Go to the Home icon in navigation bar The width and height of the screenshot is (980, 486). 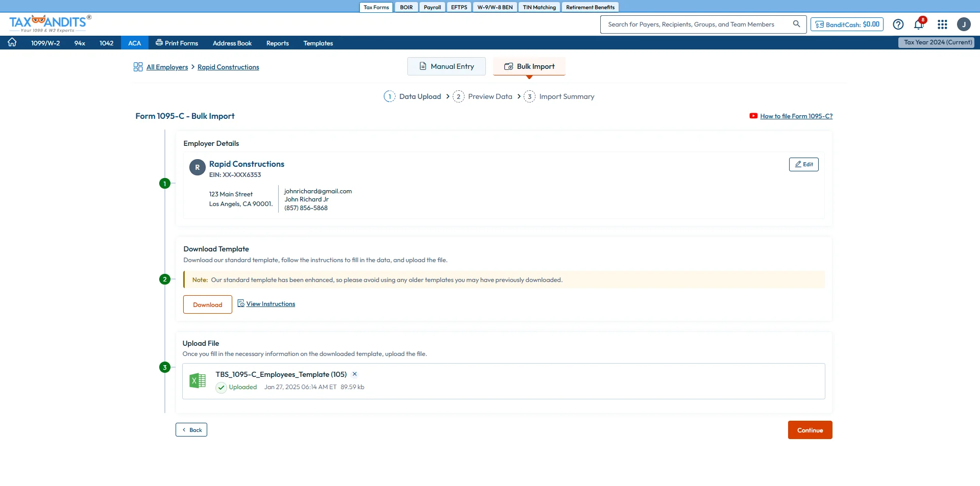coord(12,42)
